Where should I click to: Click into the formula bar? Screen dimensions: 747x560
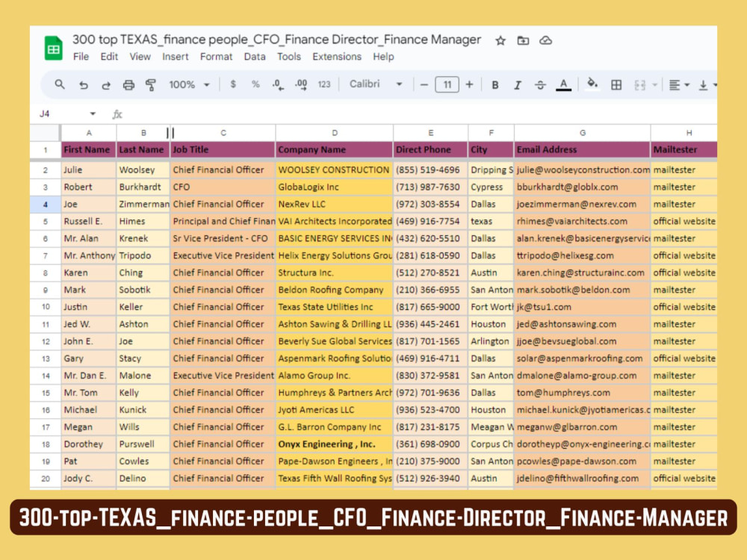pyautogui.click(x=419, y=113)
